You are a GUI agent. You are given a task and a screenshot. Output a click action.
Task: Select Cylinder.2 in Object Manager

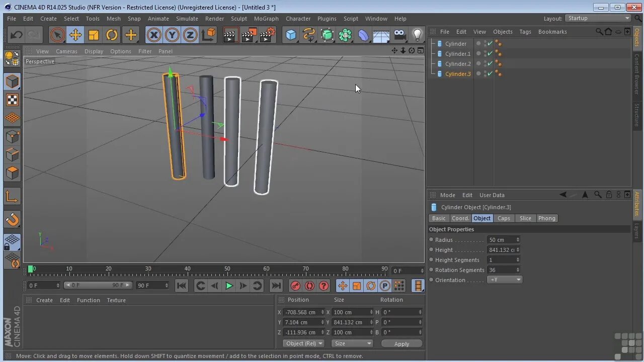pyautogui.click(x=458, y=64)
